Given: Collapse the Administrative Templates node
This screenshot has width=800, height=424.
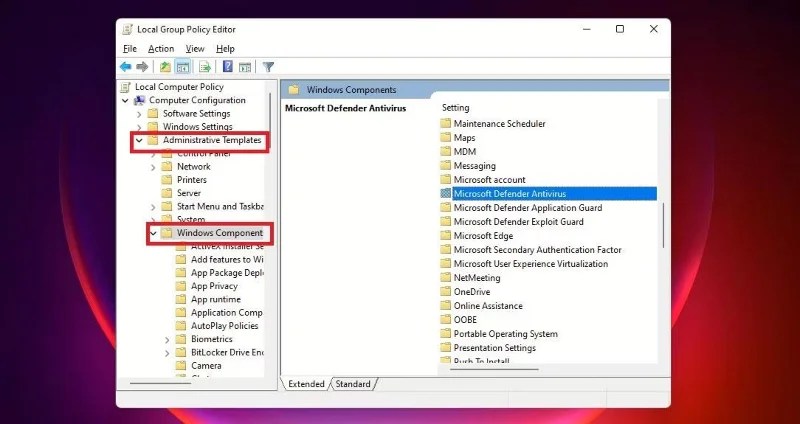Looking at the screenshot, I should pos(139,140).
